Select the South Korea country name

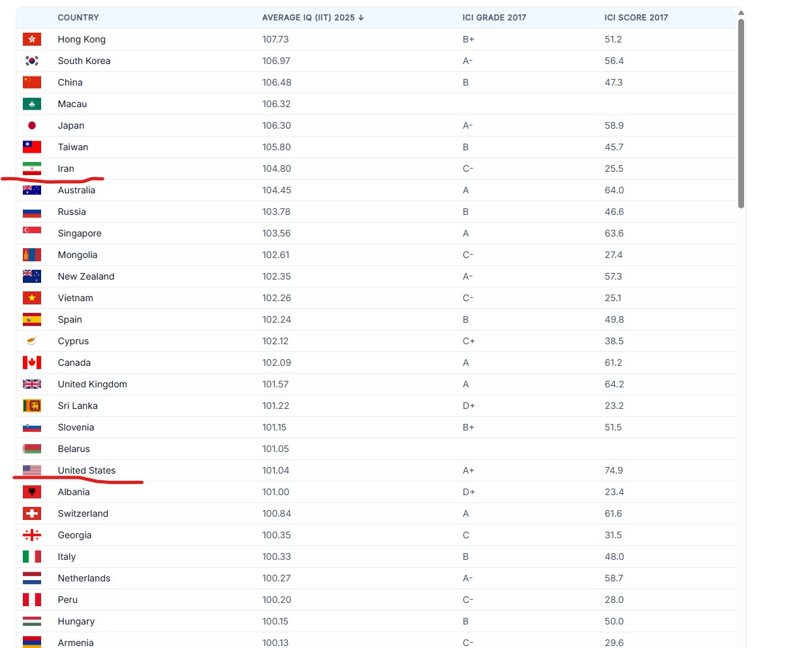point(84,61)
